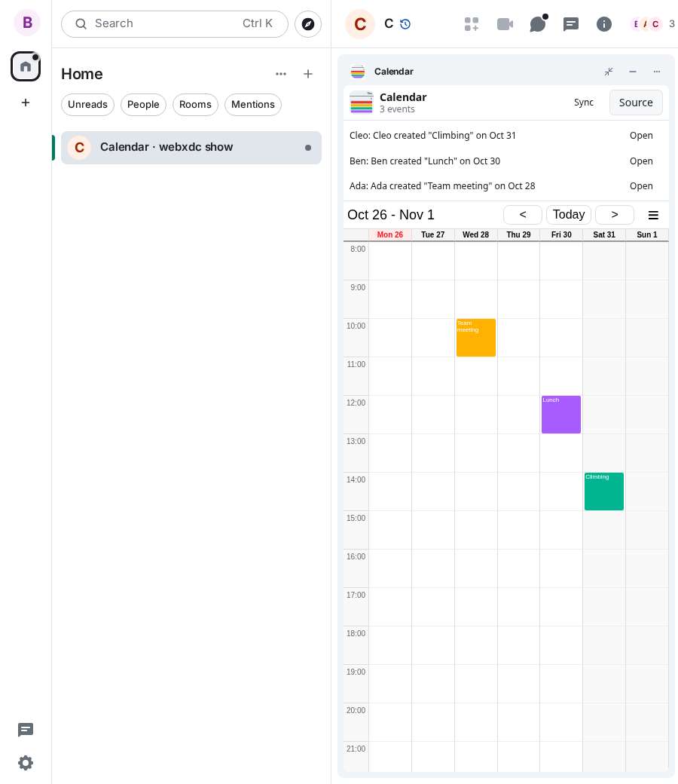Screen dimensions: 678x784
Task: Go to previous week
Action: (x=523, y=215)
